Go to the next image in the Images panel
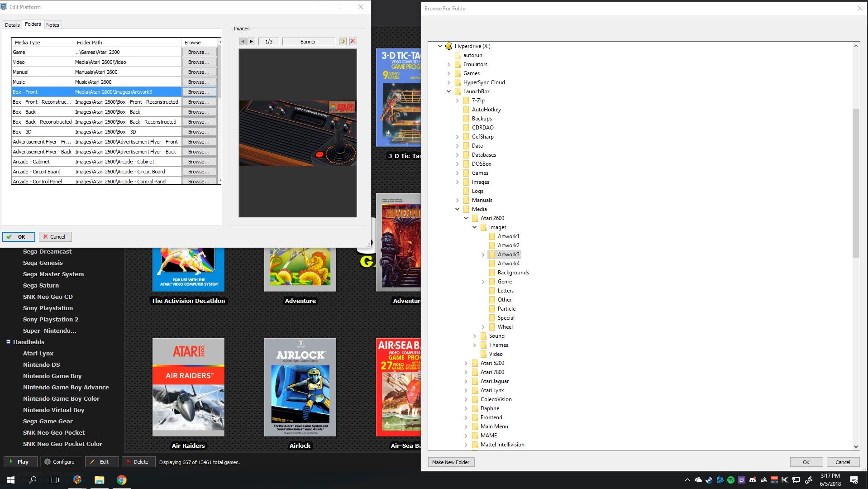 point(252,41)
